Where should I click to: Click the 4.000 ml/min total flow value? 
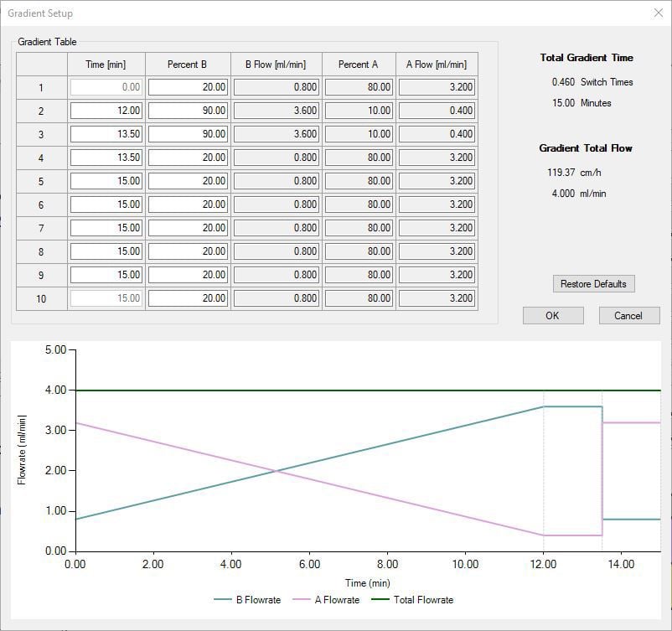click(579, 194)
